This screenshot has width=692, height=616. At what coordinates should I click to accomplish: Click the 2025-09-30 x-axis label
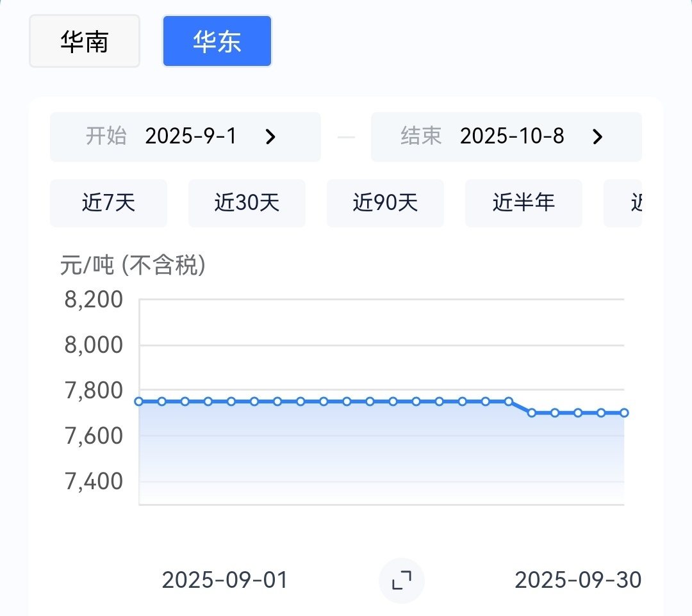[577, 580]
